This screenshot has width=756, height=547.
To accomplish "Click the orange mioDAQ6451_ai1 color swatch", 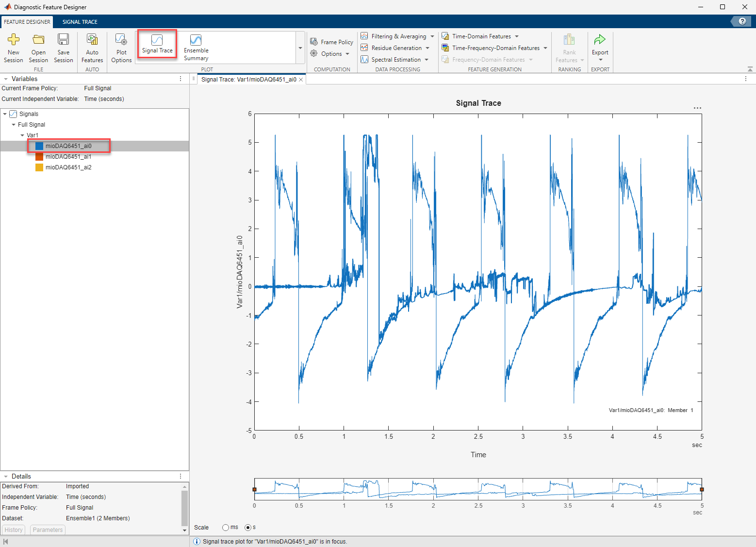I will [39, 157].
